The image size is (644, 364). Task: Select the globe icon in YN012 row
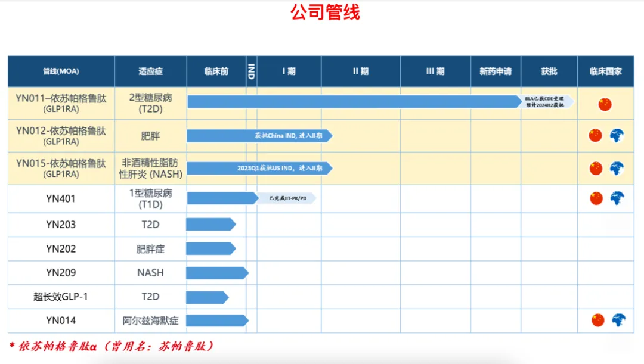618,135
